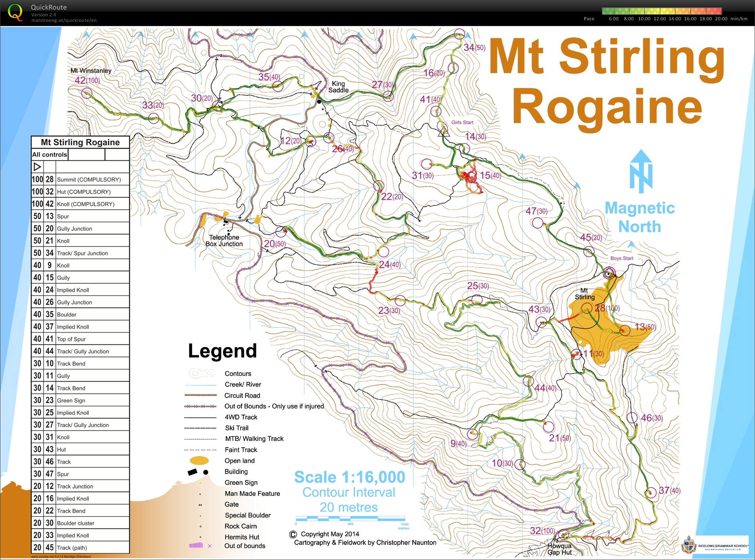Select the Summit COMPULSORY row in the table
Screen dimensions: 755x560
point(79,179)
